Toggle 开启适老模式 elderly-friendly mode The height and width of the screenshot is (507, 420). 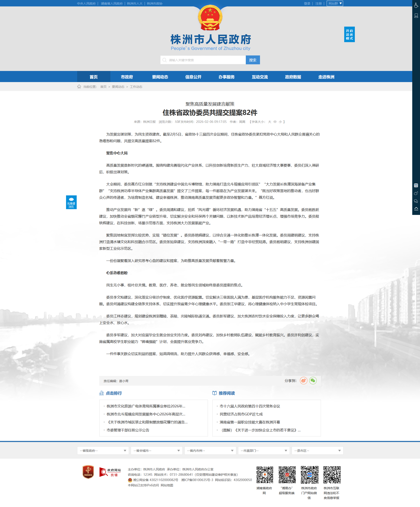349,35
